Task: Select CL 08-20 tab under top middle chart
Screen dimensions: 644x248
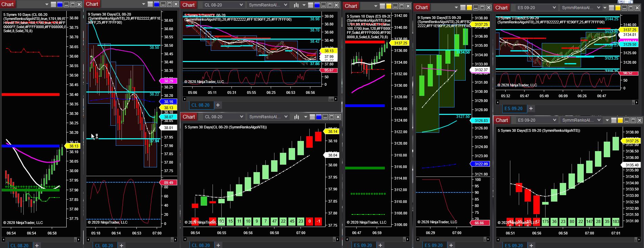Action: pos(200,105)
